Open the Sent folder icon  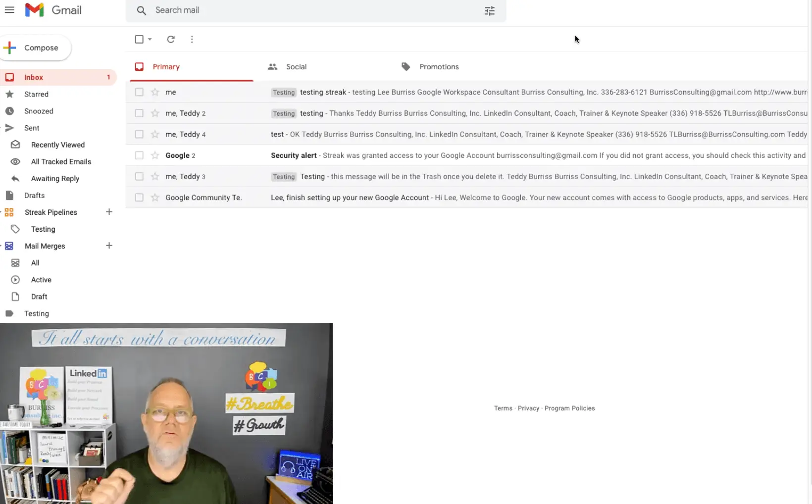pos(10,128)
